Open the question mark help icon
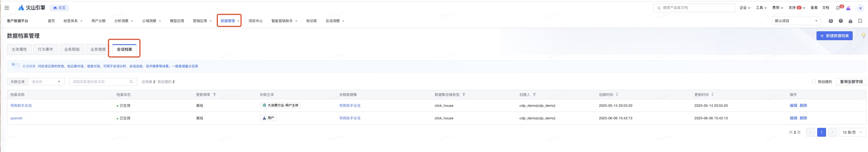Screen dimensions: 868x152 [840, 21]
